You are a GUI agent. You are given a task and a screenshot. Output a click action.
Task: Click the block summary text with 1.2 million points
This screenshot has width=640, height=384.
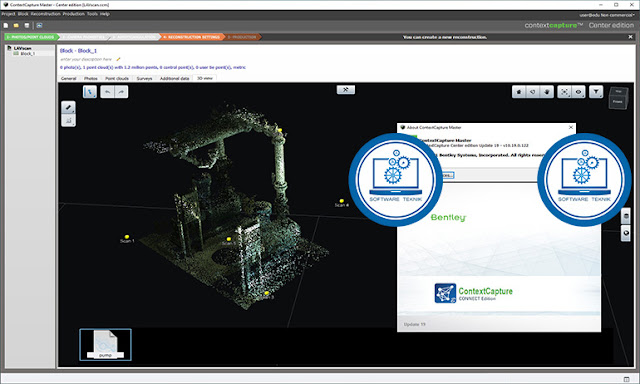click(153, 67)
